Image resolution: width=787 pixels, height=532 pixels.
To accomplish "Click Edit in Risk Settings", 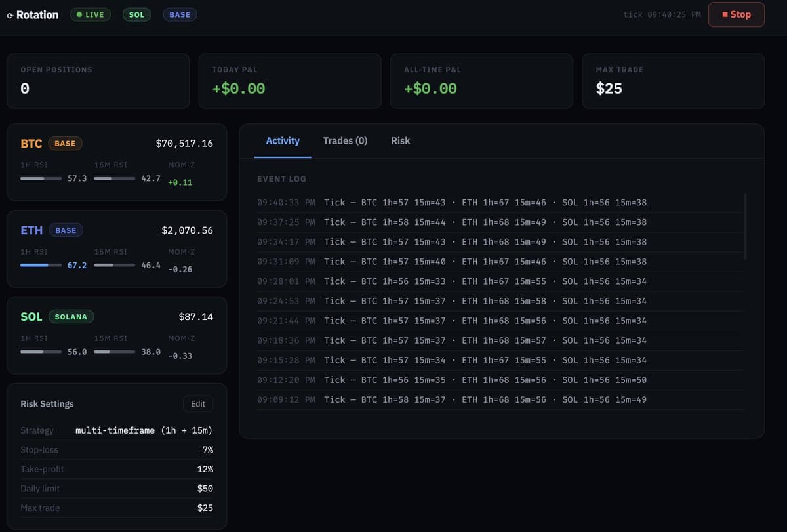I will (x=197, y=404).
